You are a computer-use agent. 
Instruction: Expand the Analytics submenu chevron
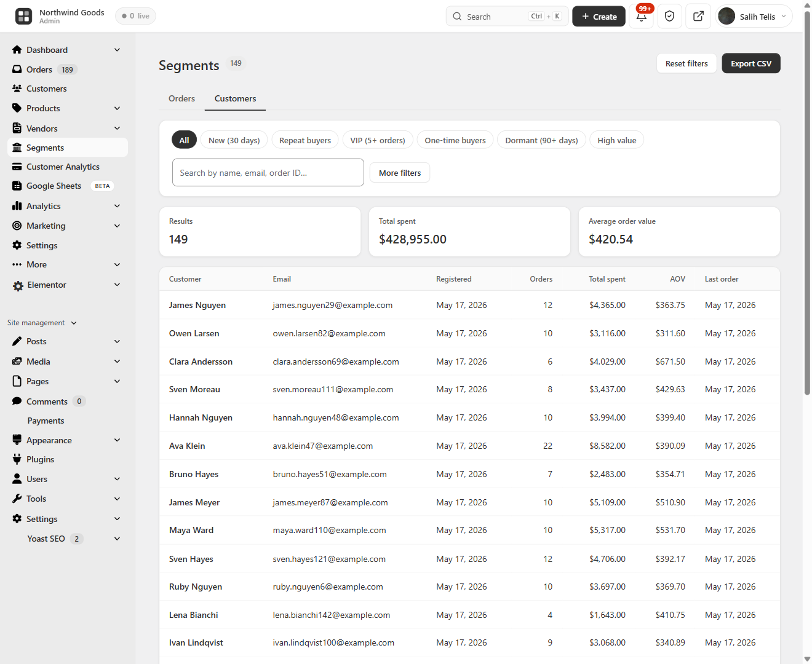coord(117,206)
